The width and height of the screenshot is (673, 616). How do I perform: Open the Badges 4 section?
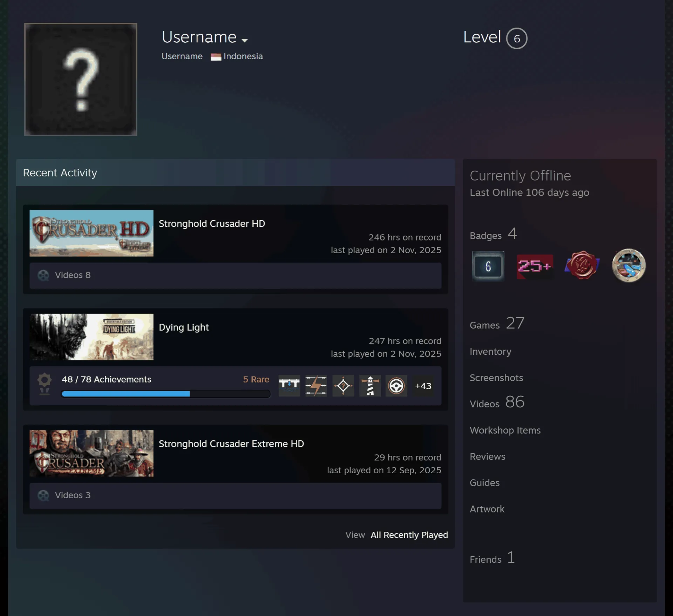click(493, 234)
